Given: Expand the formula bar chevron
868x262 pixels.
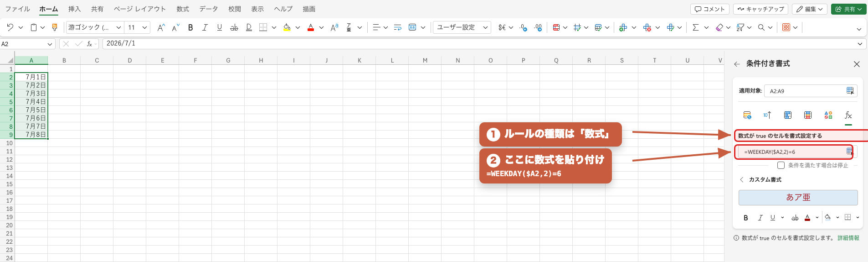Looking at the screenshot, I should coord(860,44).
